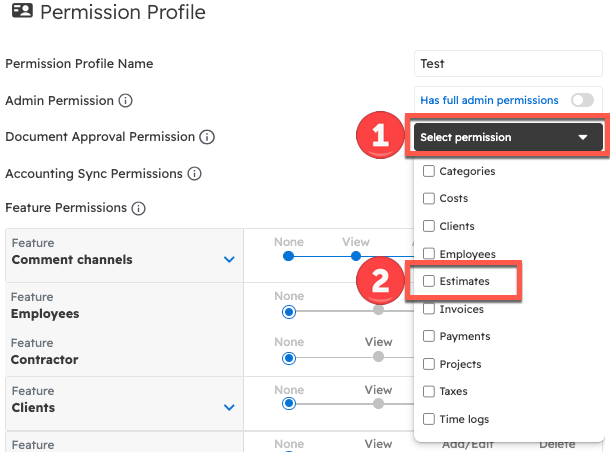
Task: Toggle the full admin permissions switch
Action: [581, 100]
